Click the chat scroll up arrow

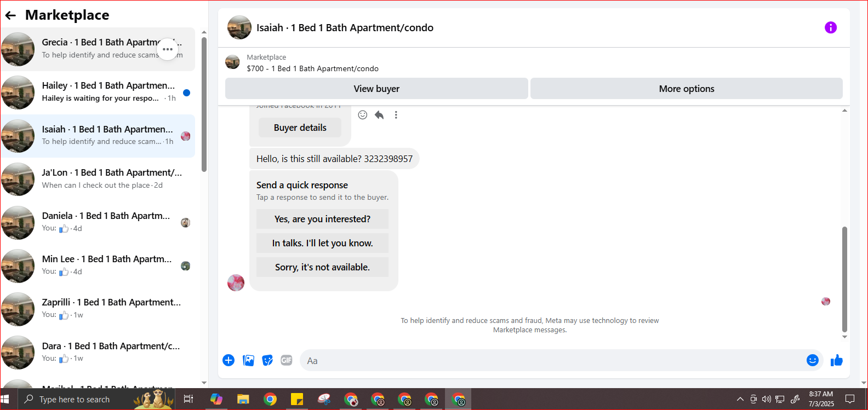[844, 111]
